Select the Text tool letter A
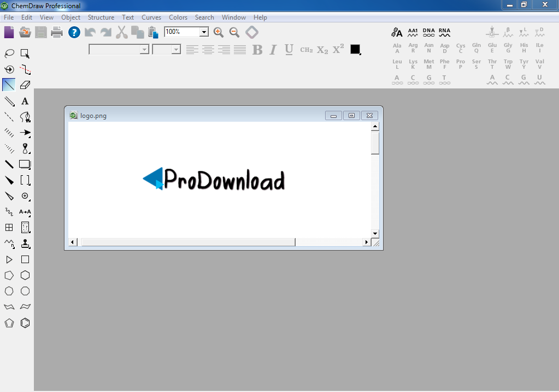The image size is (559, 392). (x=25, y=101)
